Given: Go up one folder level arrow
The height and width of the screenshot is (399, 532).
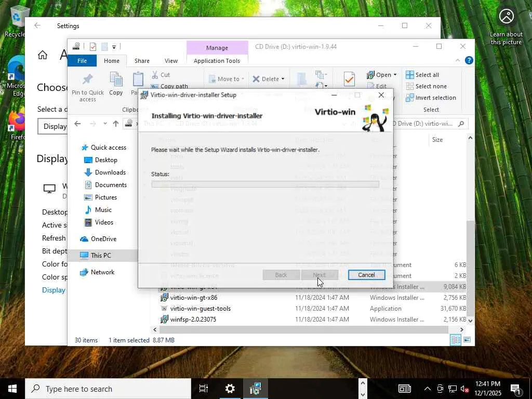Looking at the screenshot, I should point(116,124).
